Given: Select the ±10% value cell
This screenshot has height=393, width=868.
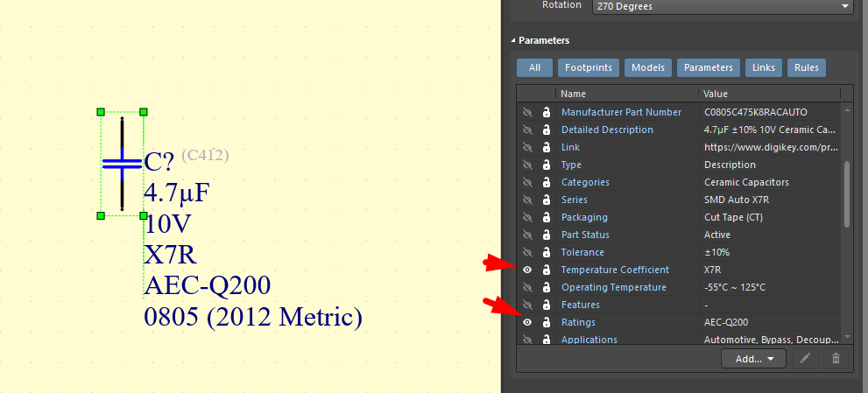Looking at the screenshot, I should 770,252.
